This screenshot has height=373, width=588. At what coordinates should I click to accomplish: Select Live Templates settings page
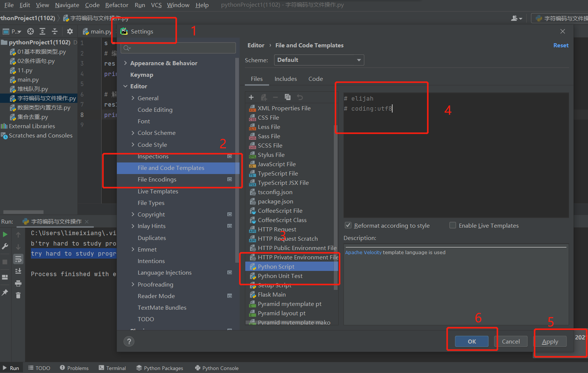coord(178,191)
